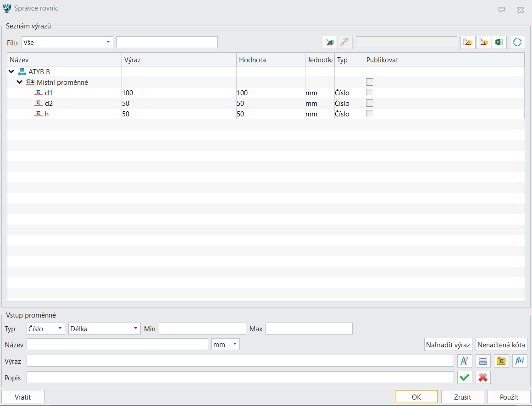Open the f(x) function icon
Screen dimensions: 532x406
520,361
